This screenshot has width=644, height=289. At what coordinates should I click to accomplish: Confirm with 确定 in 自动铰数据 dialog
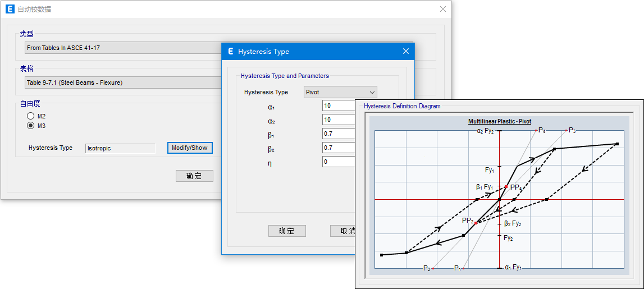click(194, 176)
